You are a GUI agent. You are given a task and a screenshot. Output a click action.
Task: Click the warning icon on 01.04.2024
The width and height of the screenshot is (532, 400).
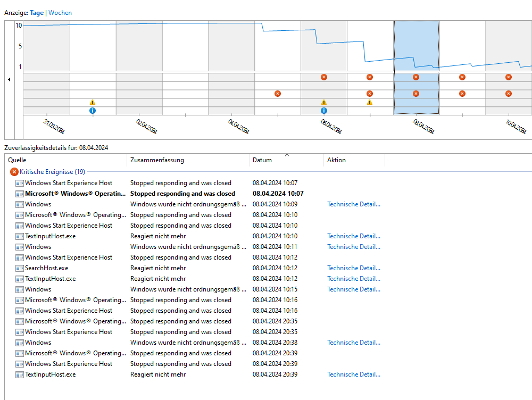point(93,102)
